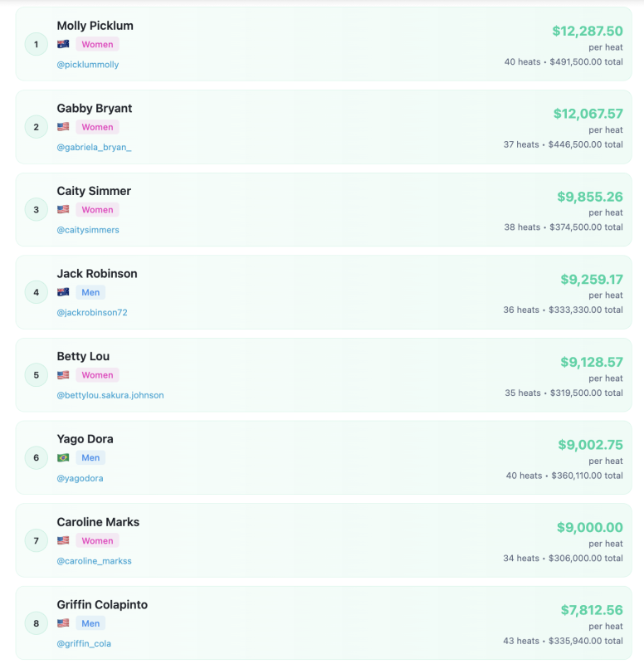Click rank badge number 4
The image size is (644, 664).
pos(36,292)
